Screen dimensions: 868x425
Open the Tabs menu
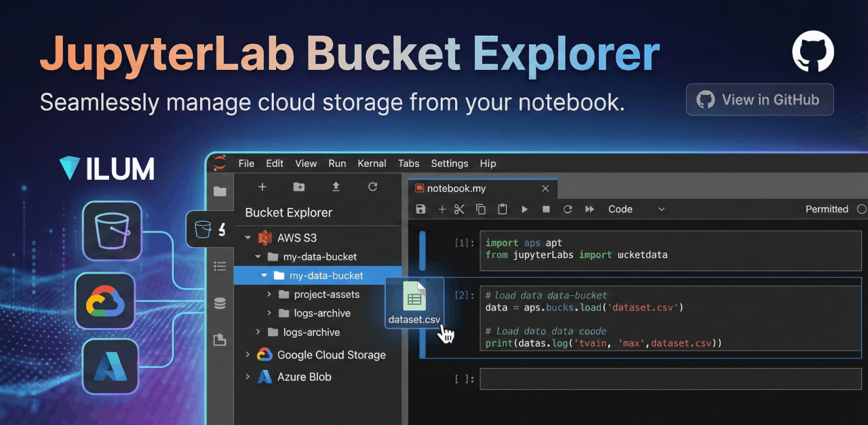[409, 164]
